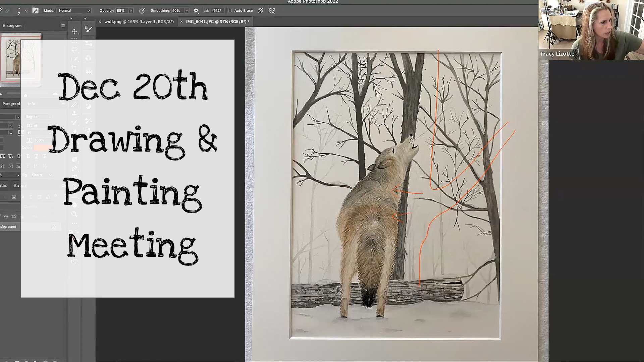Click Tracy Lizotte webcam thumbnail
The width and height of the screenshot is (644, 362).
591,30
